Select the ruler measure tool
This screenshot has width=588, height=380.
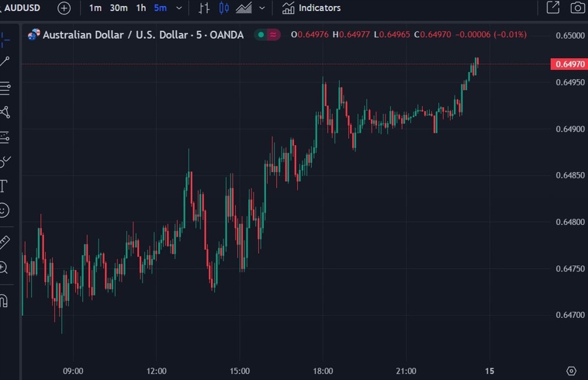[5, 243]
